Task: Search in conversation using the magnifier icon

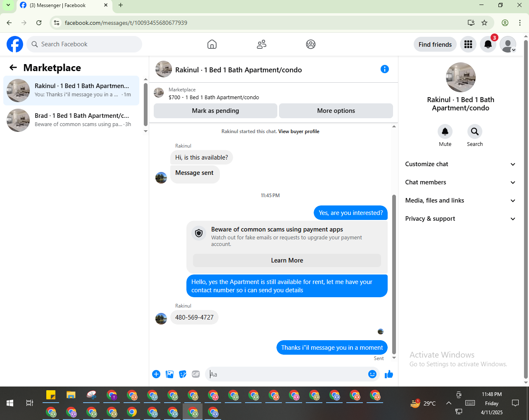Action: pos(475,131)
